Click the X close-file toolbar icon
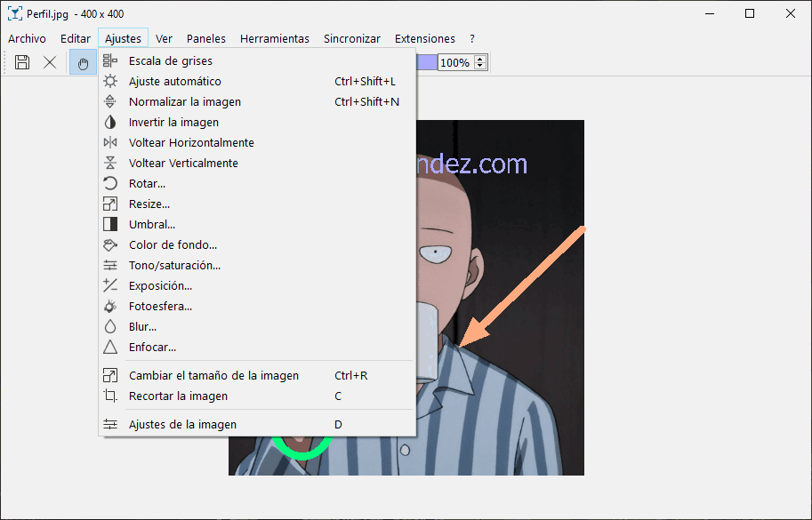 (x=50, y=62)
